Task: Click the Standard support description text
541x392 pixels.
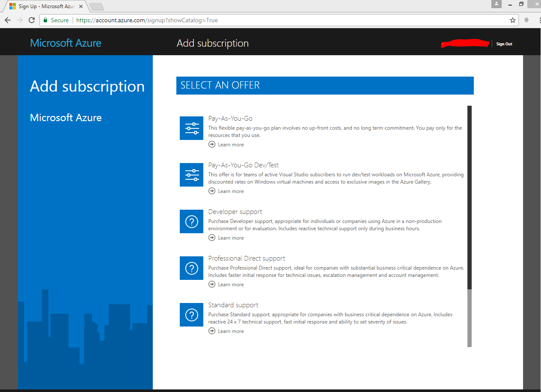Action: pyautogui.click(x=330, y=318)
